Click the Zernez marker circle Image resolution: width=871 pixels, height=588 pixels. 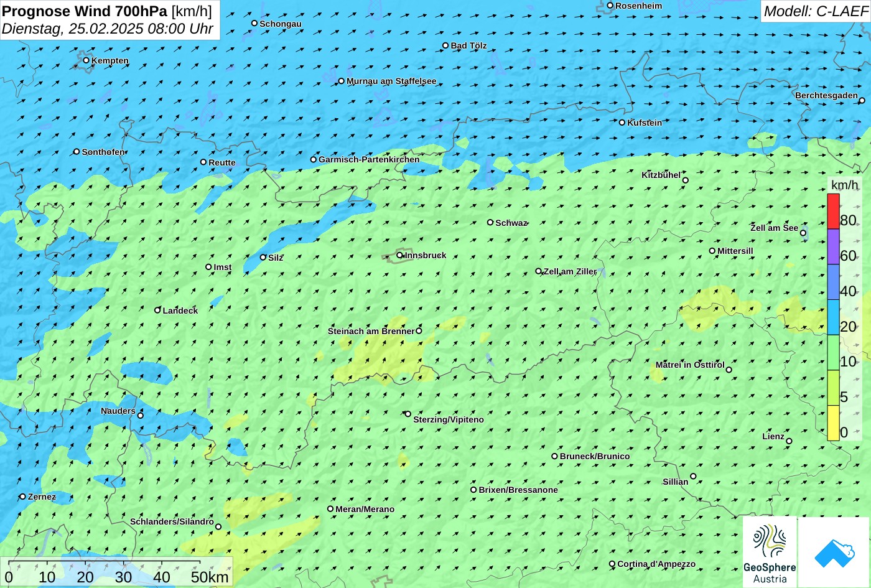(23, 497)
